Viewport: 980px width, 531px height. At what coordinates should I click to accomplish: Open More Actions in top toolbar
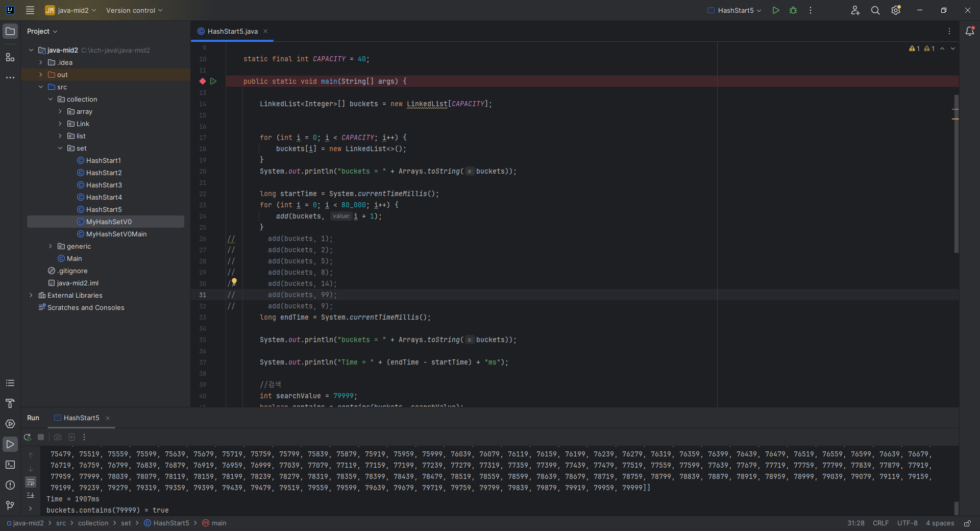(x=811, y=10)
